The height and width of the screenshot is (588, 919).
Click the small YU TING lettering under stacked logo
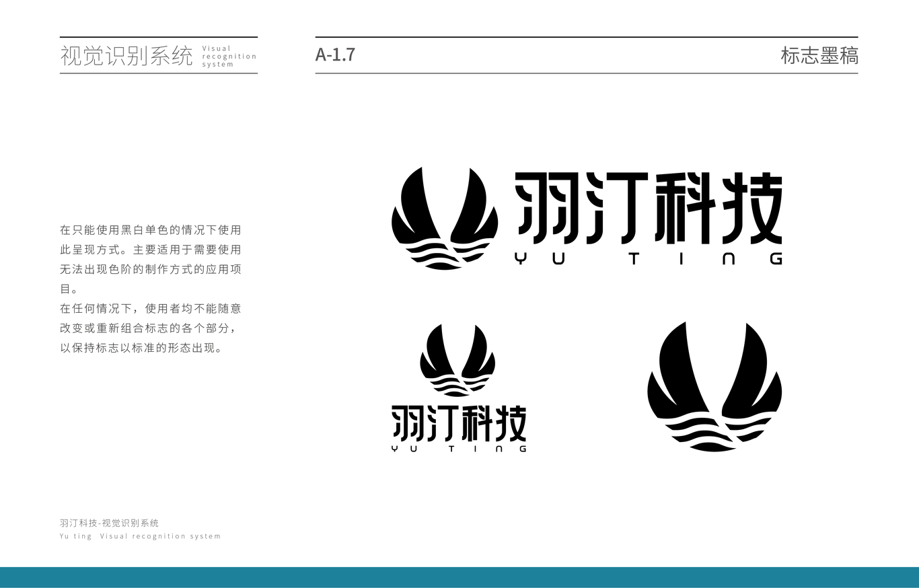[459, 449]
